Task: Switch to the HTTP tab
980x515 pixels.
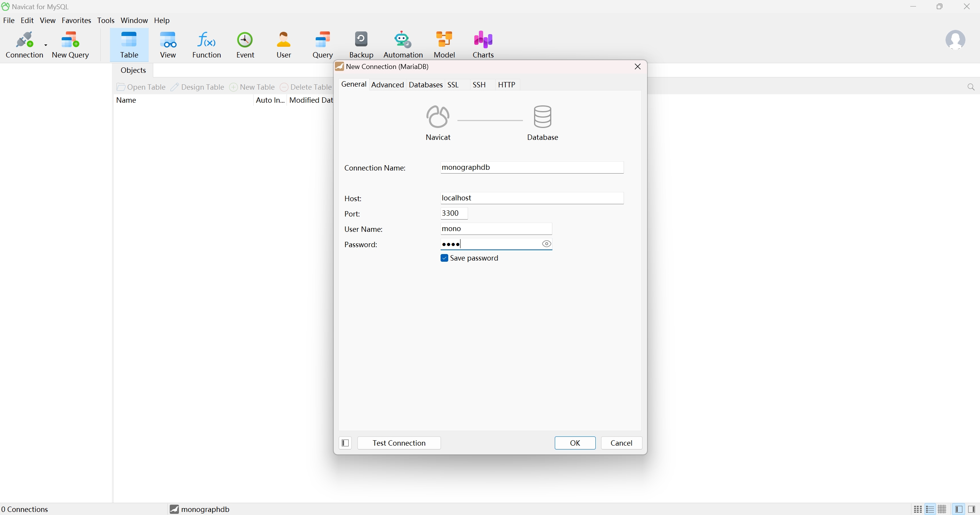Action: (506, 85)
